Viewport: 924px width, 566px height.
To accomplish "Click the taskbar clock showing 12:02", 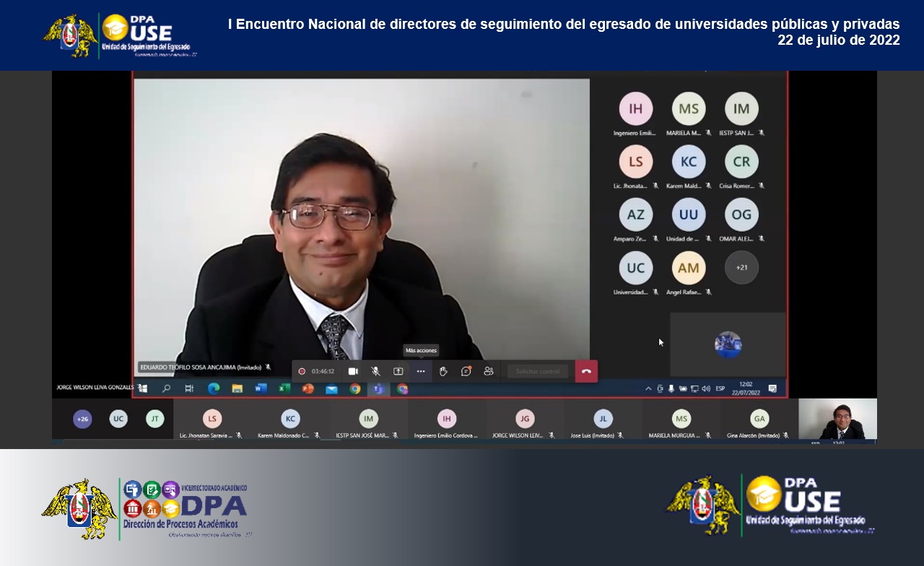I will click(746, 388).
